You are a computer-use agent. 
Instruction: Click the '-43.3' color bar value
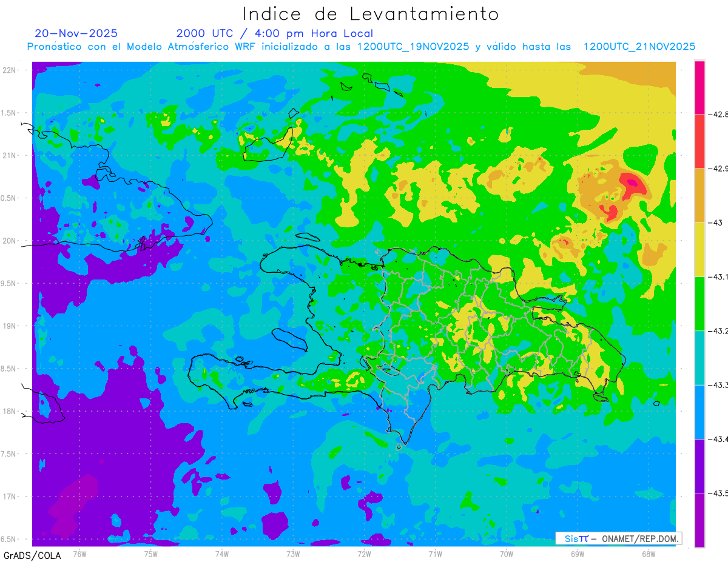click(x=718, y=385)
